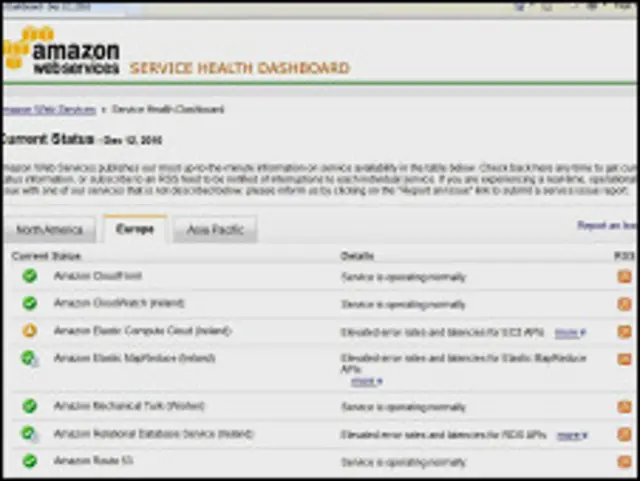The width and height of the screenshot is (640, 481).
Task: Subscribe to the Relational Database Service RSS feed
Action: click(x=624, y=434)
